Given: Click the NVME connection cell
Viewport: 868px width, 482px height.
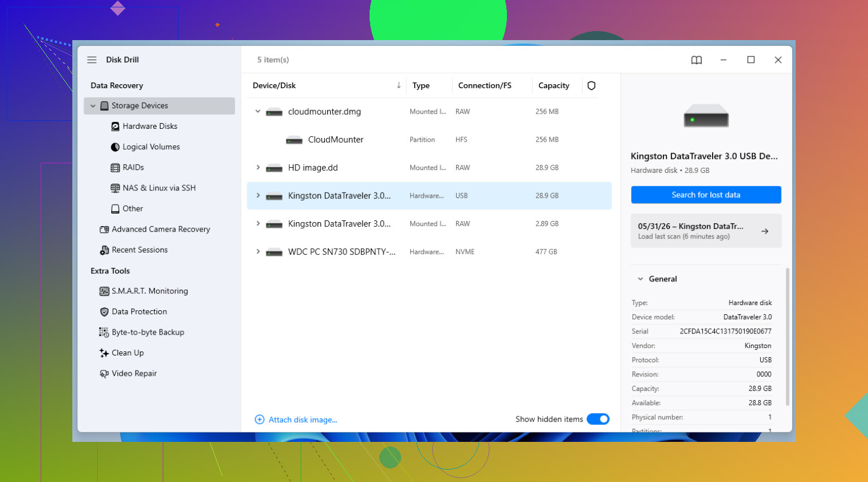Looking at the screenshot, I should 465,252.
